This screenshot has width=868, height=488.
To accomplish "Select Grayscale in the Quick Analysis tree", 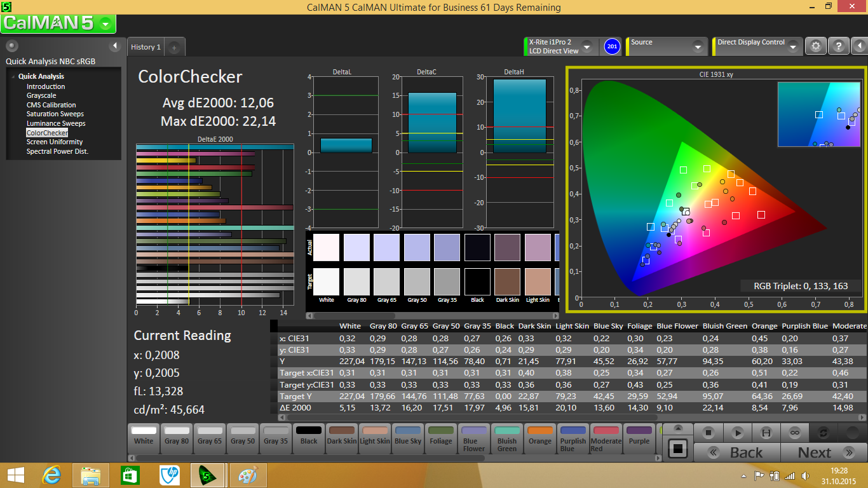I will (x=41, y=96).
